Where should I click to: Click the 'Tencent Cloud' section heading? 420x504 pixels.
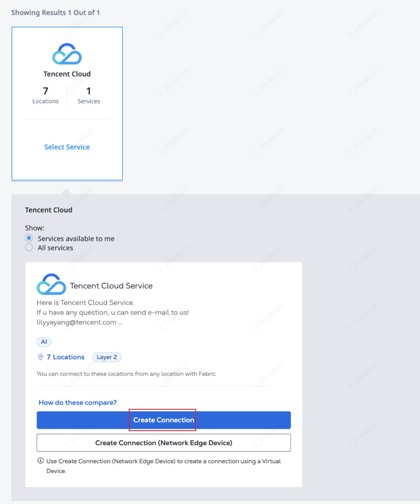[49, 210]
